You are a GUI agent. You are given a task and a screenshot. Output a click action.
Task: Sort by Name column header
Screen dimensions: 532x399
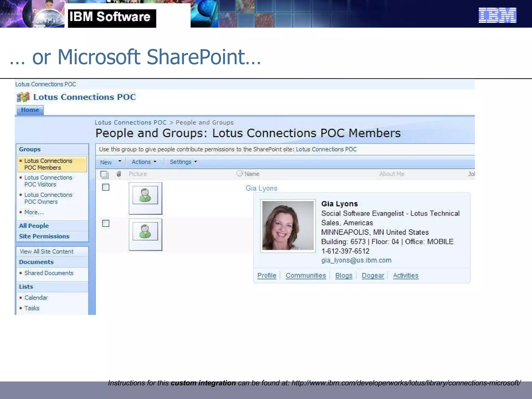tap(252, 174)
